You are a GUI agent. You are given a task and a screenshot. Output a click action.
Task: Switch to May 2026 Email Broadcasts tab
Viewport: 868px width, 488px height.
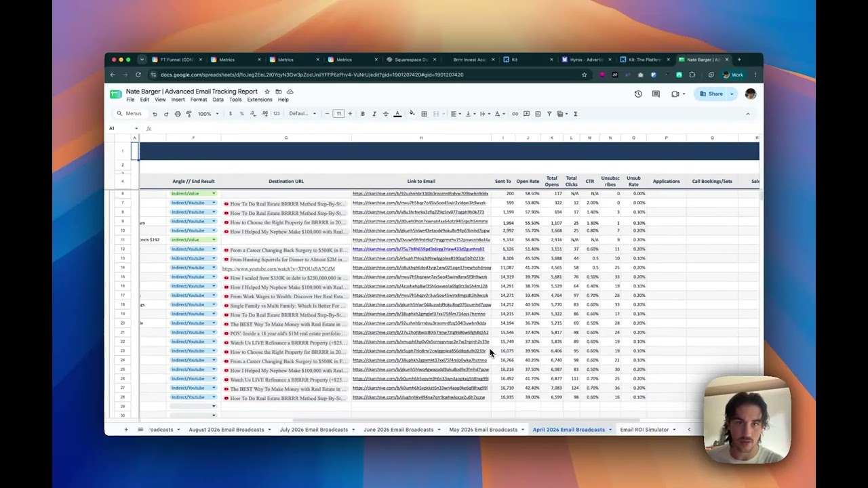[483, 430]
